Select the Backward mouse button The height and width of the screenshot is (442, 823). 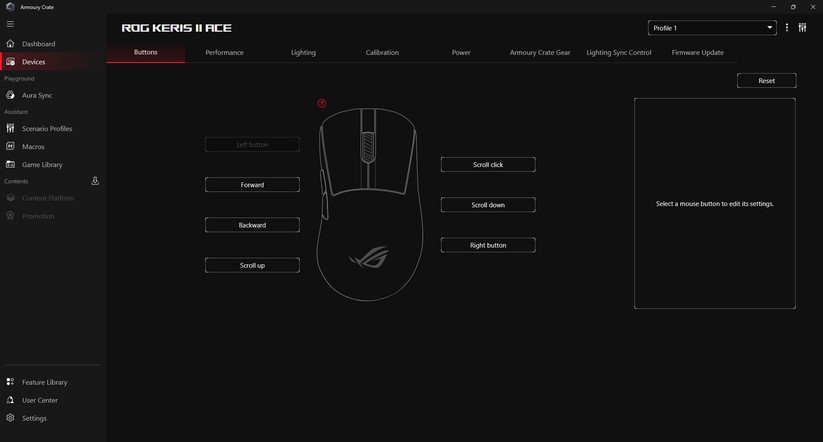pos(252,225)
